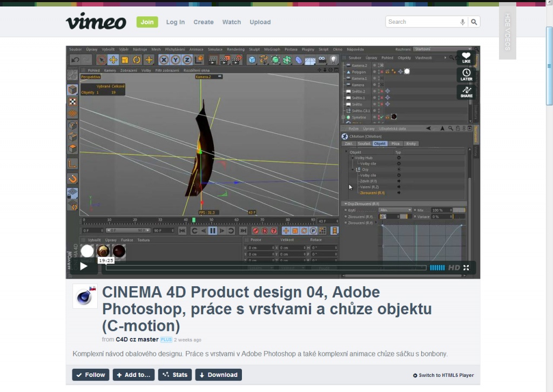This screenshot has height=392, width=553.
Task: Select the Cinema 4D rotate tool
Action: point(137,60)
